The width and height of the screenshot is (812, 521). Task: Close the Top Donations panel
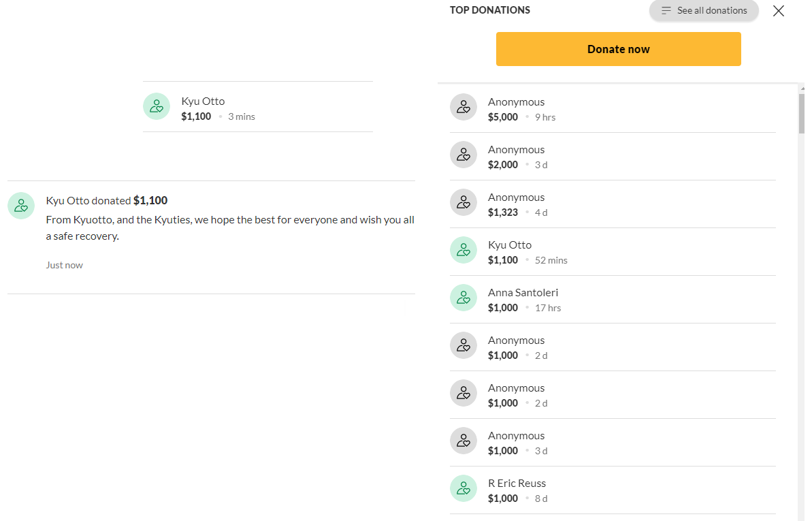(x=779, y=11)
